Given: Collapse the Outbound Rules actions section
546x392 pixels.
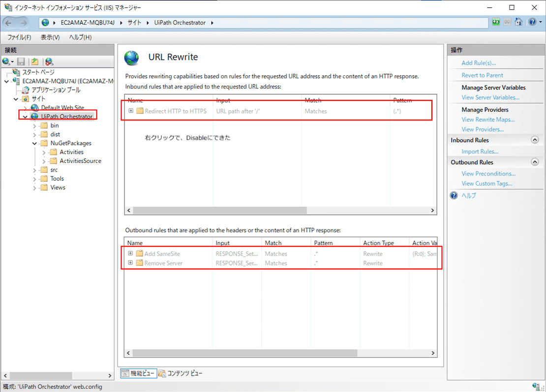Looking at the screenshot, I should pos(535,162).
